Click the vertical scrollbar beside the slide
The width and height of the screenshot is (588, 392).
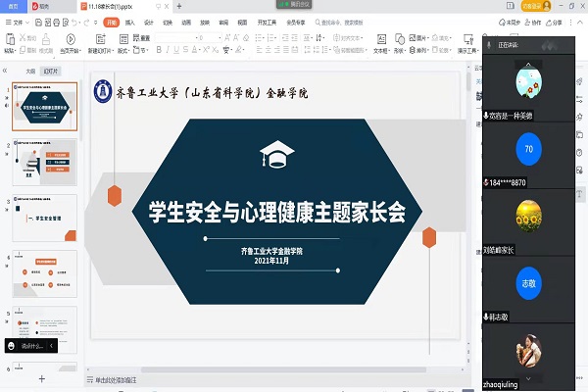click(x=468, y=81)
